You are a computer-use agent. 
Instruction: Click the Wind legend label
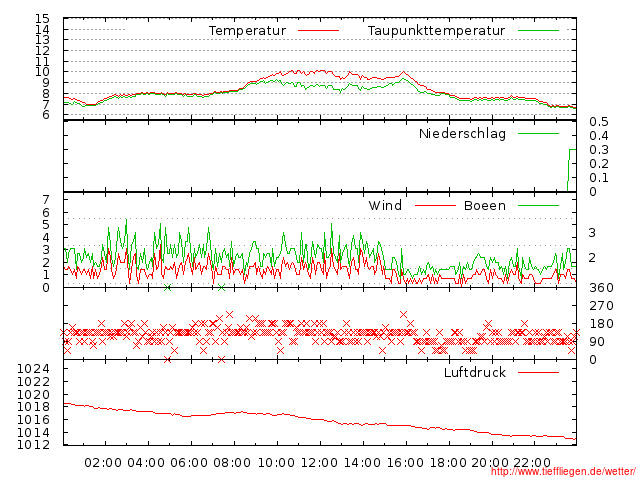click(385, 205)
